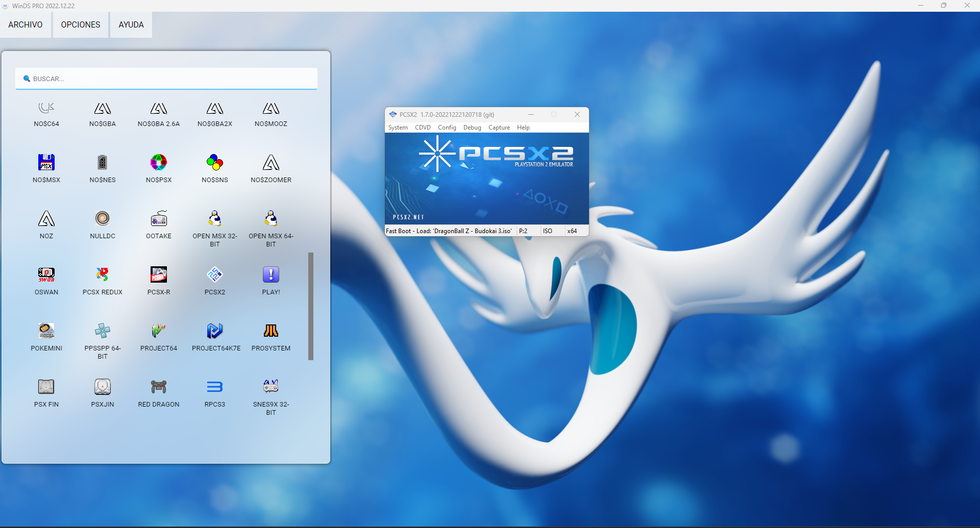Launch the NO$NES emulator icon
Screen dimensions: 980x528
point(103,162)
